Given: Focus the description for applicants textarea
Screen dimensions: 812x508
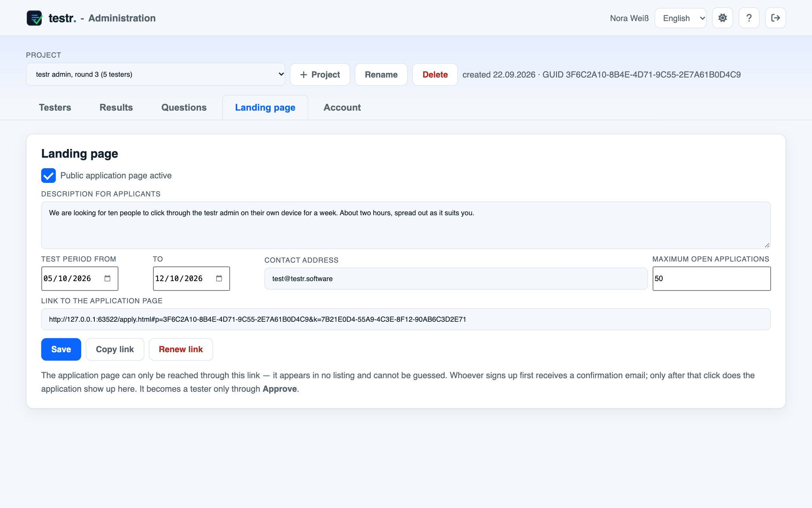Looking at the screenshot, I should pos(406,225).
